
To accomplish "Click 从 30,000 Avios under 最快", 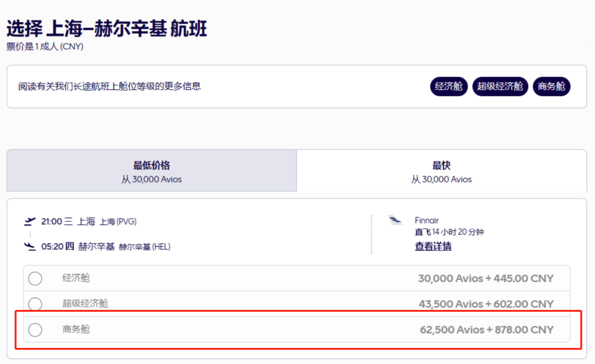I will tap(441, 180).
